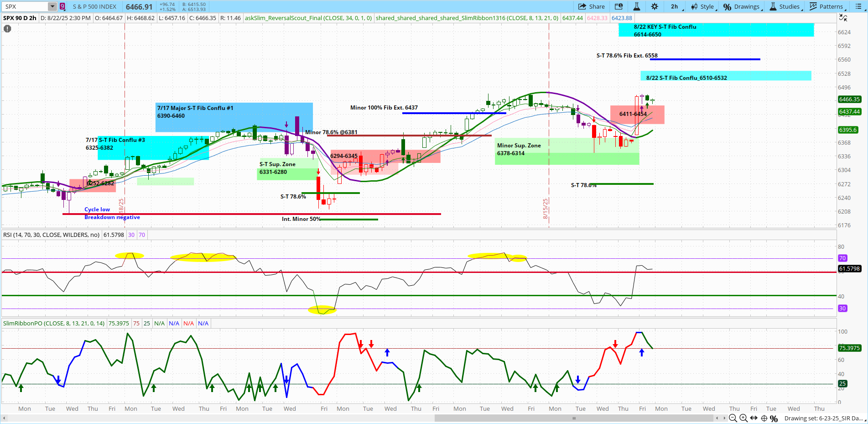868x424 pixels.
Task: Select the crosshair target icon in status bar
Action: coord(764,418)
